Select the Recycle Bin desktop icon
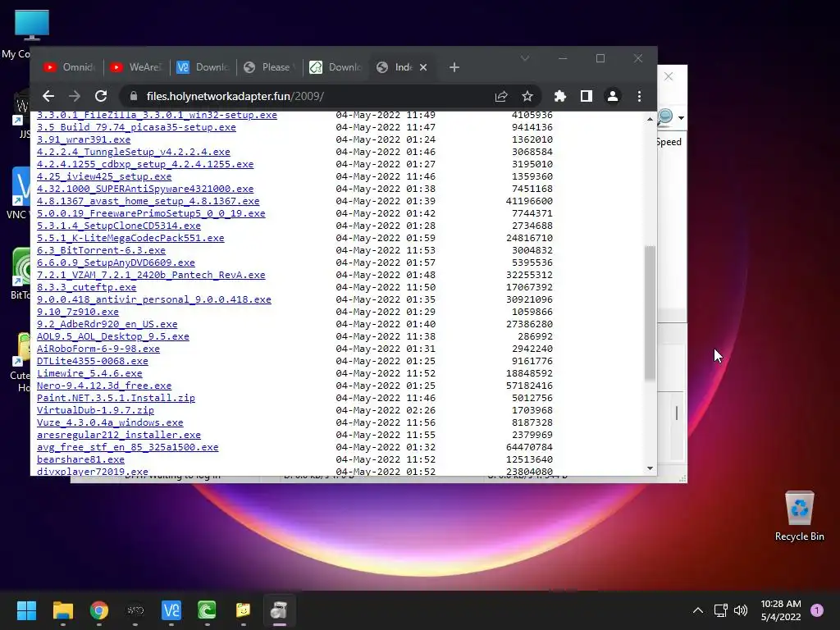 pyautogui.click(x=799, y=517)
